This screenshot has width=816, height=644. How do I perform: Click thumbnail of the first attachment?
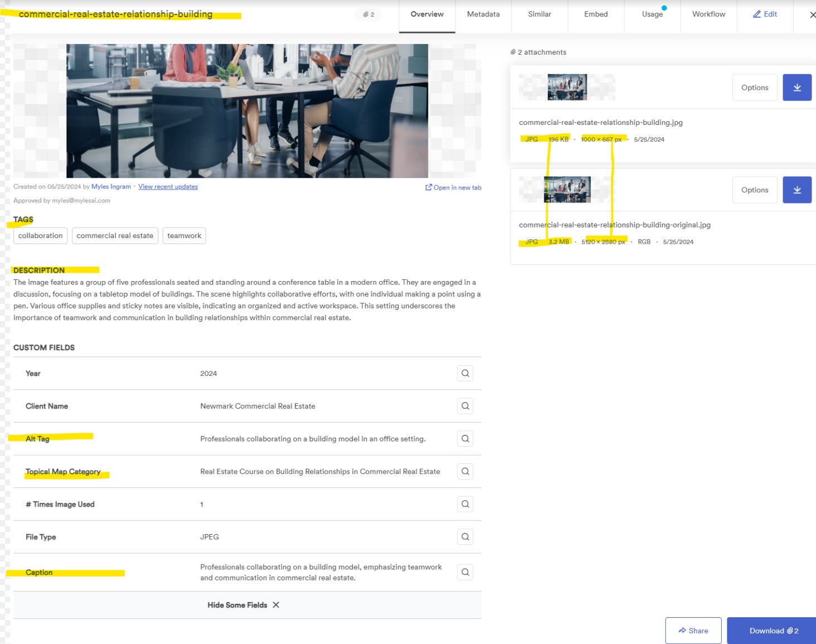[x=567, y=88]
